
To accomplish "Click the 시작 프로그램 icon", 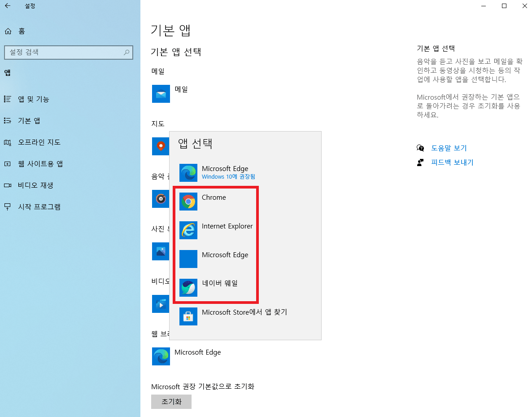I will tap(8, 207).
